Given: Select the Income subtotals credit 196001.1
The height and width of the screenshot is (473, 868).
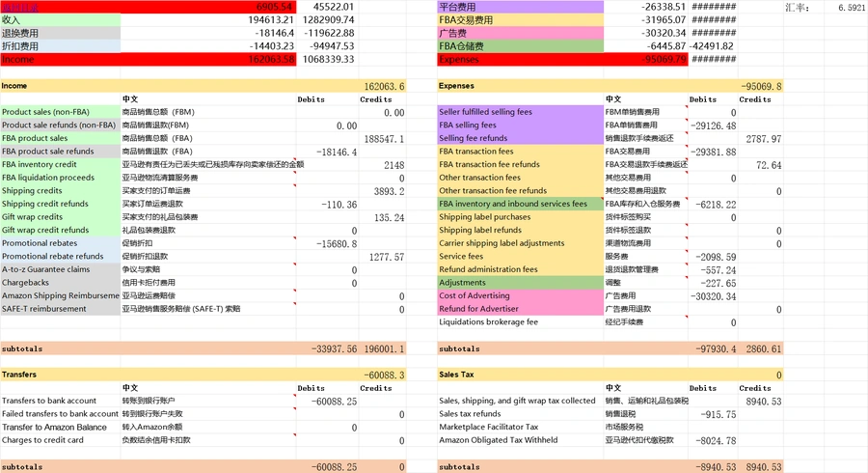Looking at the screenshot, I should tap(384, 349).
